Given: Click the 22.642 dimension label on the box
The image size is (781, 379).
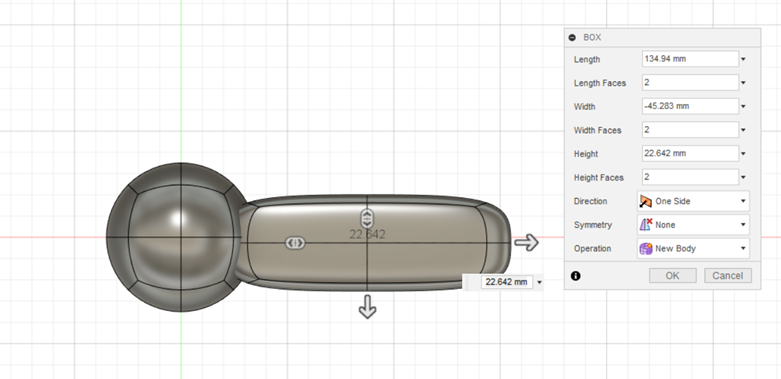Looking at the screenshot, I should [x=367, y=234].
